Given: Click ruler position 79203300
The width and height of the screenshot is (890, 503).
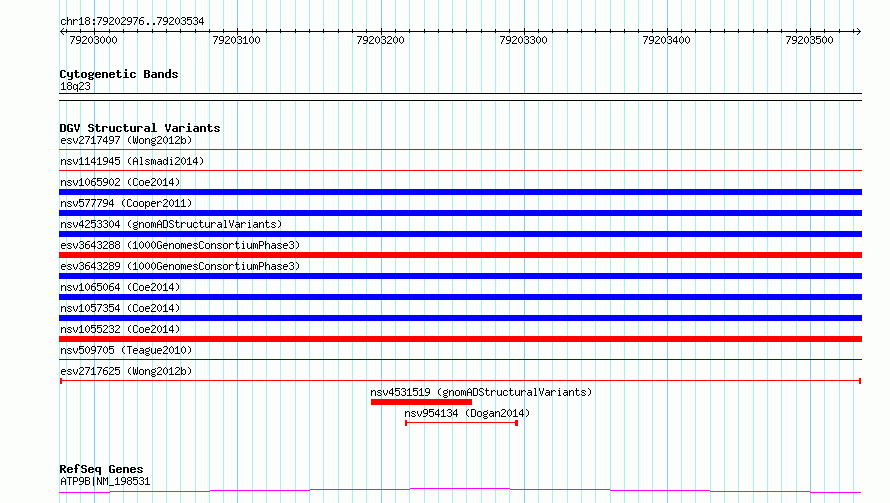Looking at the screenshot, I should [523, 40].
